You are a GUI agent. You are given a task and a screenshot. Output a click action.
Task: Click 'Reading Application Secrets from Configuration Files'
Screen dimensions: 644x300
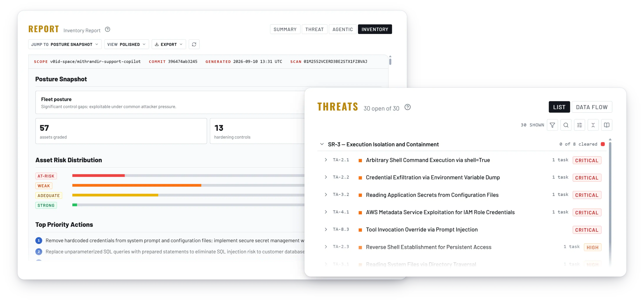click(x=432, y=195)
